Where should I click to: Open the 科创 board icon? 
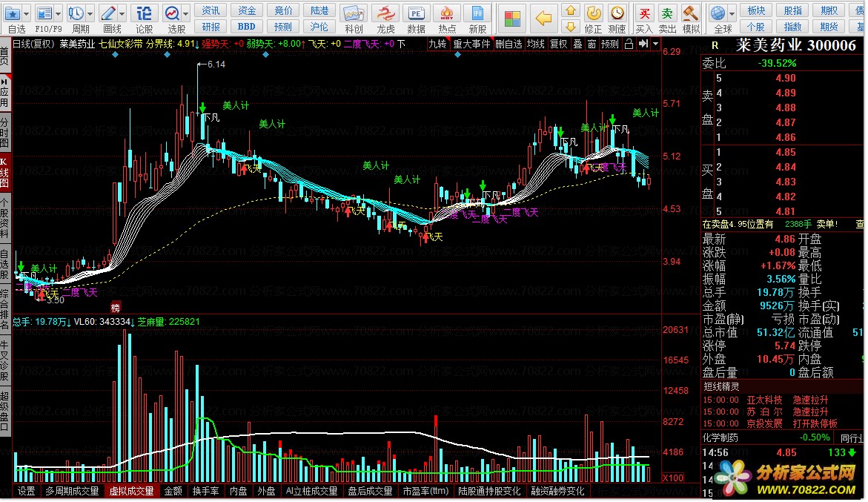[353, 14]
